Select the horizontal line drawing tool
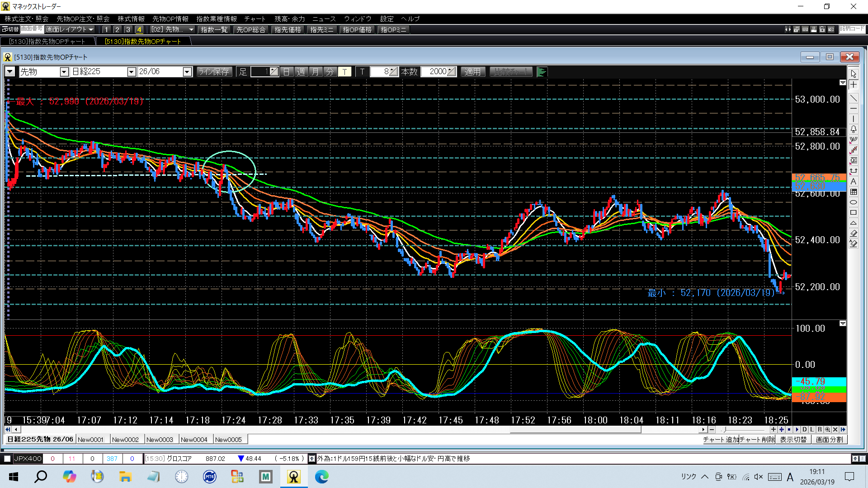This screenshot has height=488, width=868. [853, 109]
